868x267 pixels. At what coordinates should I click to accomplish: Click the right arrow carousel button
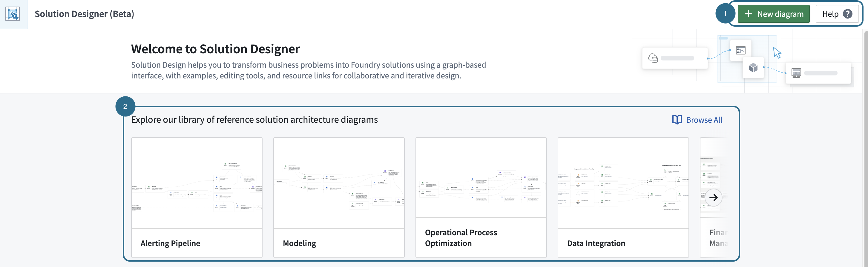coord(713,198)
